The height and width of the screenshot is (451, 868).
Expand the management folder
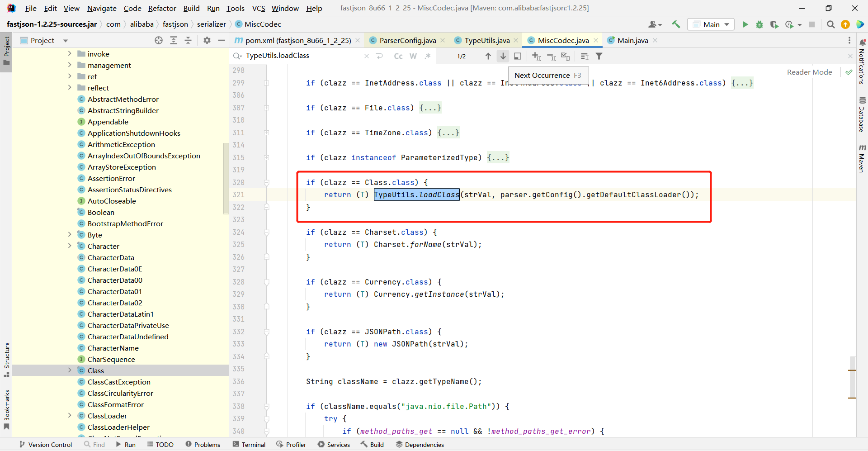[x=70, y=65]
